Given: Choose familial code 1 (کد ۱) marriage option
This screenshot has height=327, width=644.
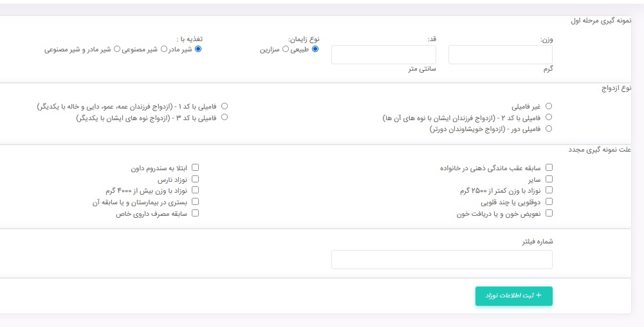Looking at the screenshot, I should click(x=225, y=106).
